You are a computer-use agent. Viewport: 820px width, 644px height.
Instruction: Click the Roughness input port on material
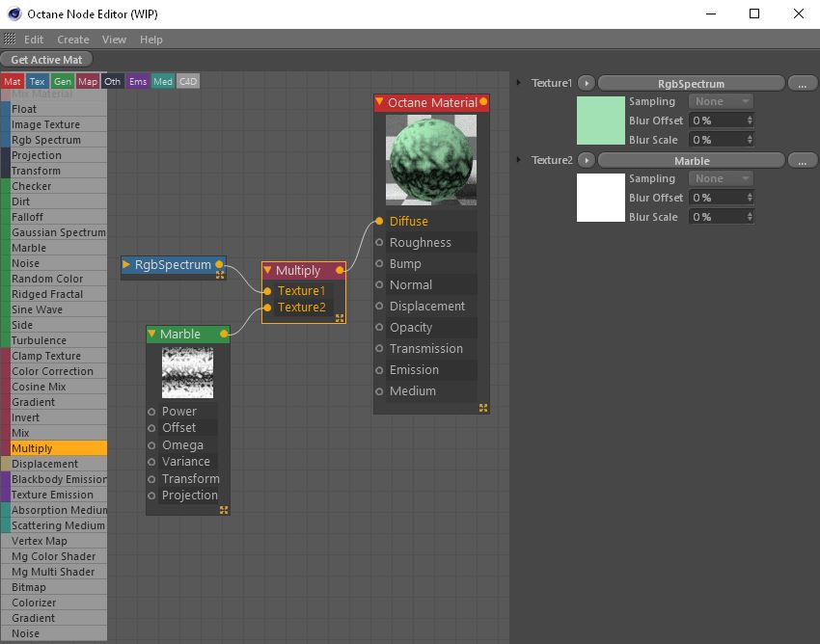click(x=380, y=243)
